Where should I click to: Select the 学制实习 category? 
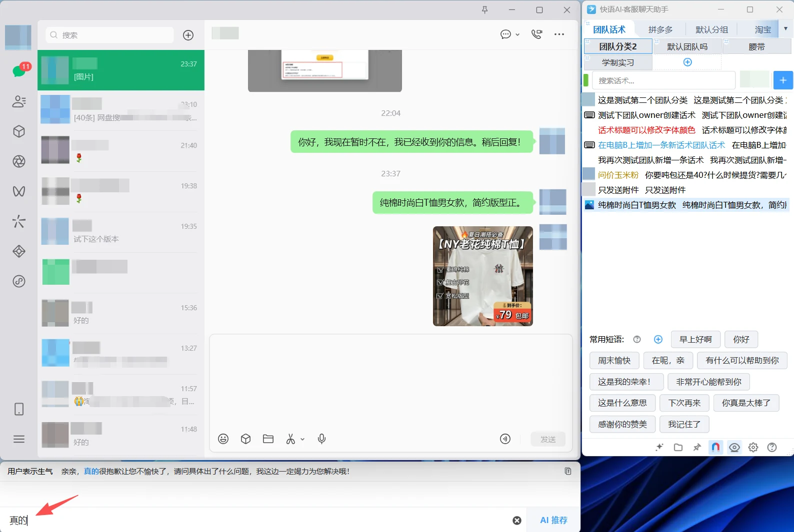[x=618, y=62]
